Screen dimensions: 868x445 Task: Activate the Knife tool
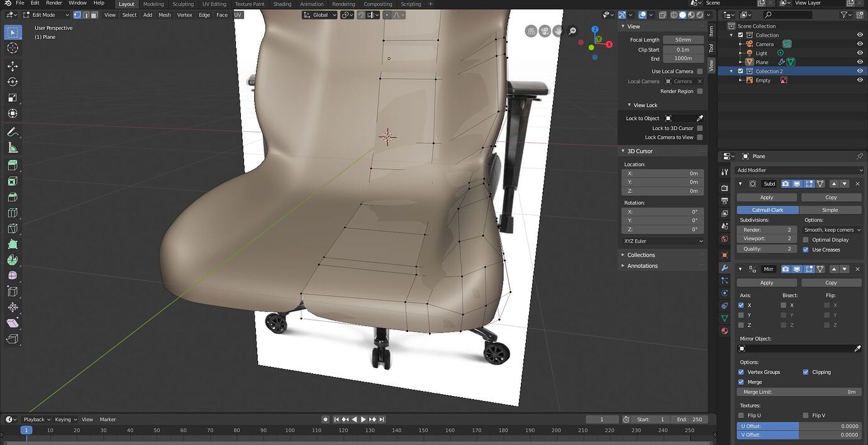13,228
